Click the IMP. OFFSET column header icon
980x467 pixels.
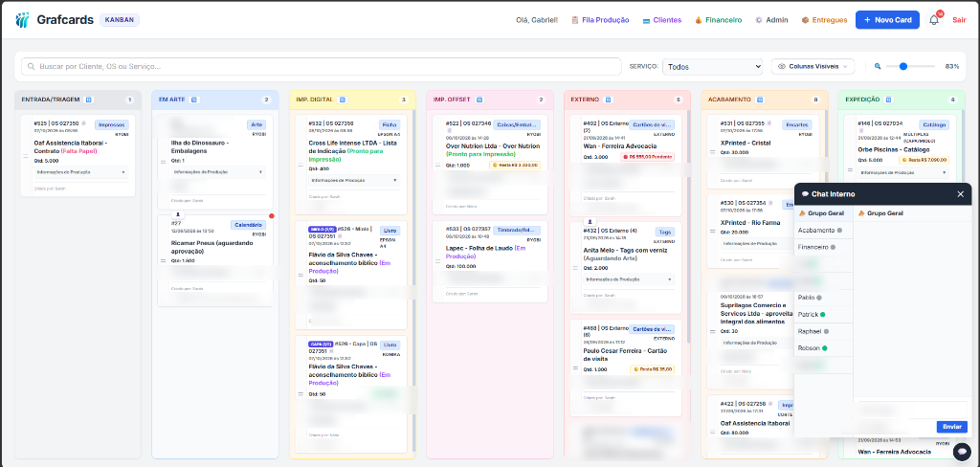click(479, 100)
